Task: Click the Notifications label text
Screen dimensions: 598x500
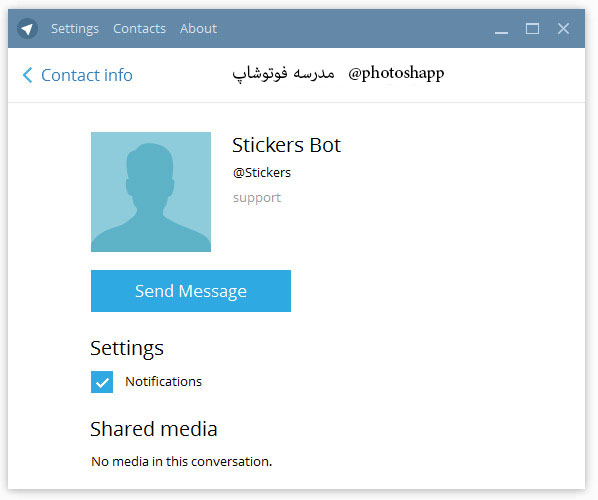Action: click(x=164, y=382)
